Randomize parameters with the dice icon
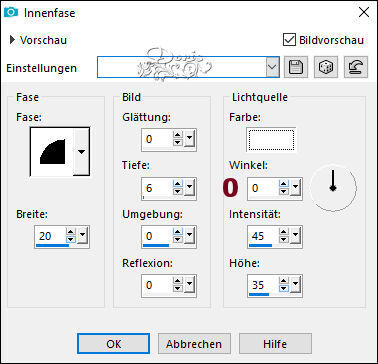 pyautogui.click(x=326, y=67)
